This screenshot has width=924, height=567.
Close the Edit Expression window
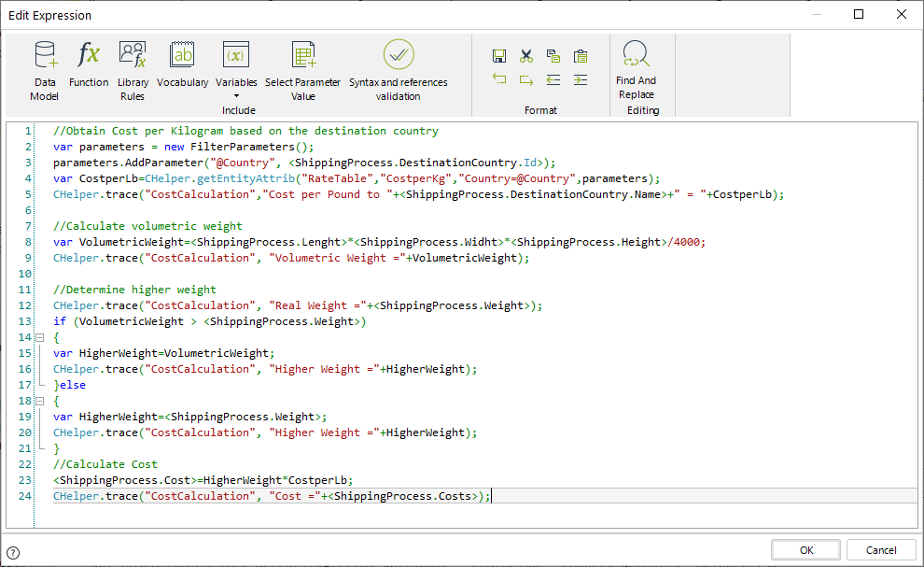901,14
